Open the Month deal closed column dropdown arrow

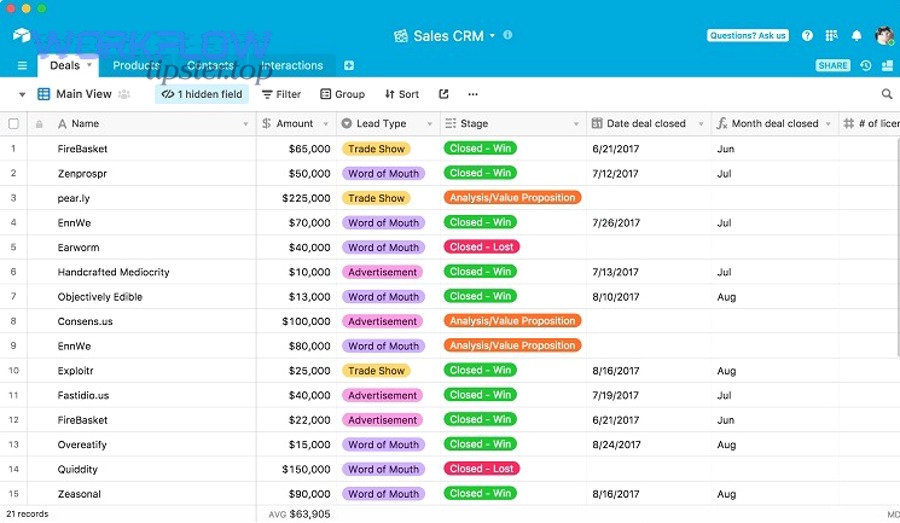828,124
